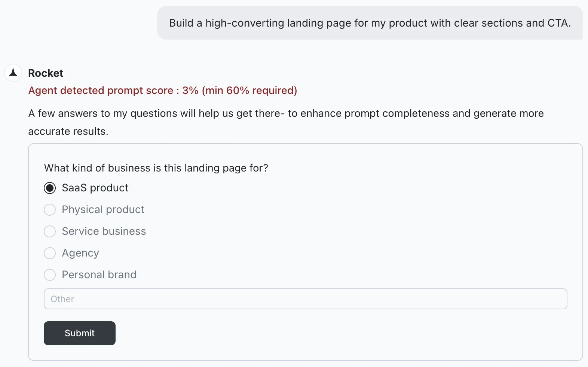Click the red prompt score warning text
Screen dimensions: 588x367
click(162, 90)
